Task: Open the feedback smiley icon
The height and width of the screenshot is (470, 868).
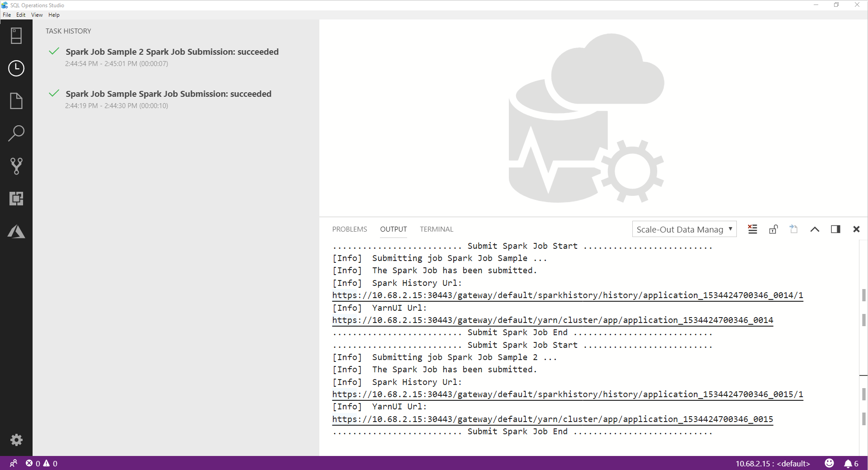Action: click(x=829, y=463)
